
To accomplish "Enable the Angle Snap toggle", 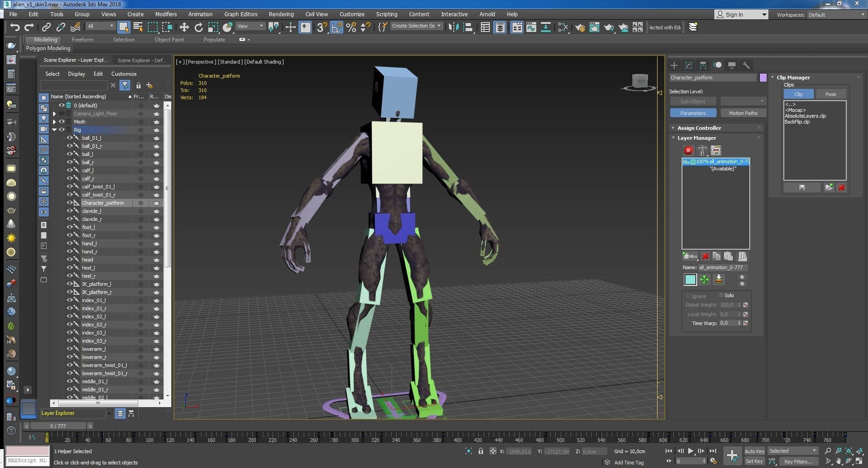I will point(337,27).
